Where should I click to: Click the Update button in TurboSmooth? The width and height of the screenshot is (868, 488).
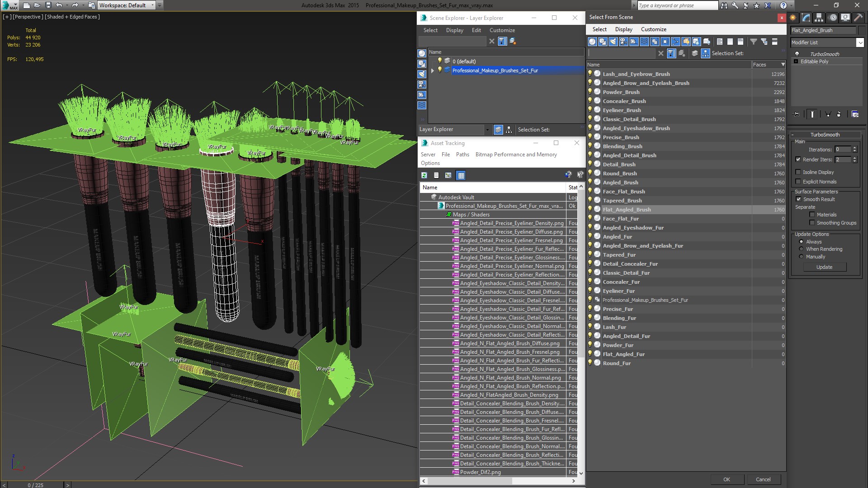coord(824,267)
